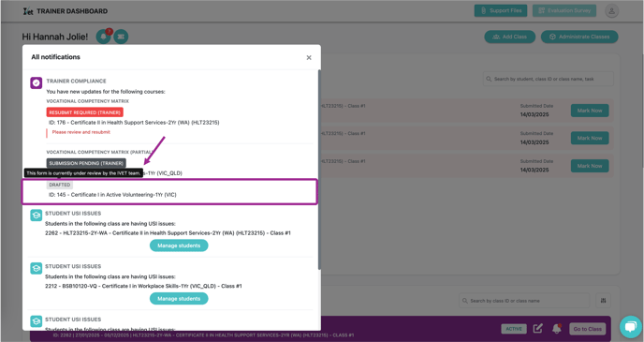Screen dimensions: 644x342
Task: Close the All notifications panel
Action: [309, 57]
